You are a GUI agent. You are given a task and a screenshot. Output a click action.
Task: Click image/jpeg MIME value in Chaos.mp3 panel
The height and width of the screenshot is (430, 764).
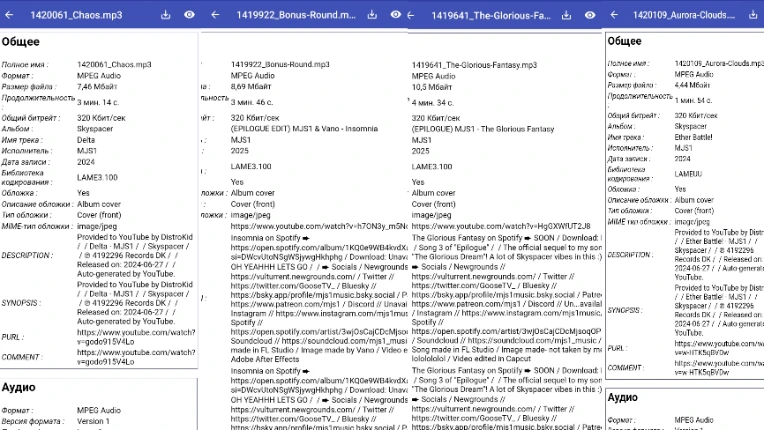pyautogui.click(x=97, y=226)
